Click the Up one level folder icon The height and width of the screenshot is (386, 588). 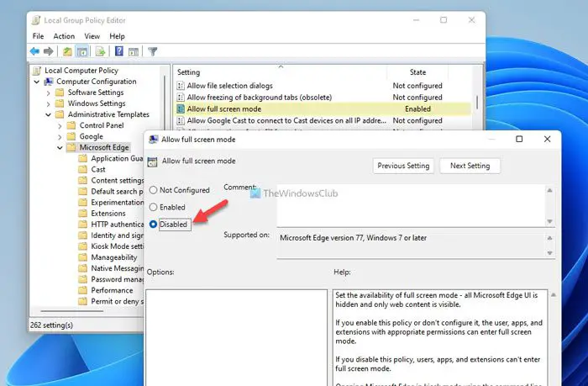pyautogui.click(x=67, y=51)
